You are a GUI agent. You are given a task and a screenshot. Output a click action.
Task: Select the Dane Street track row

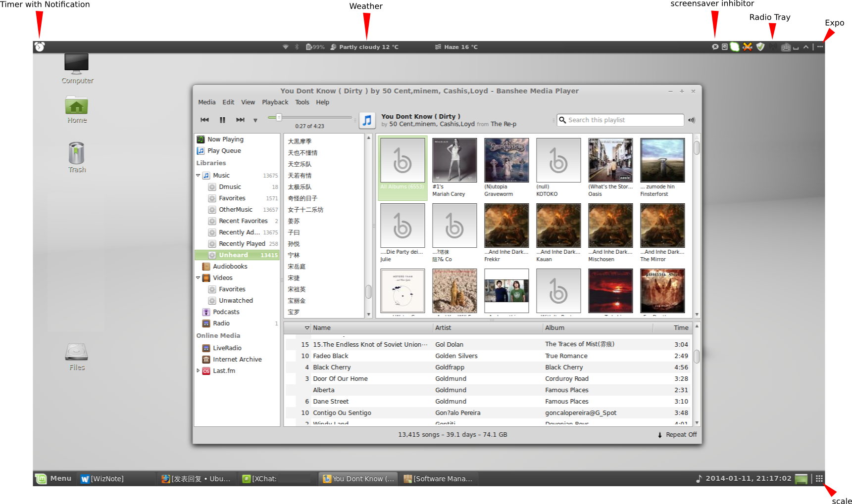click(x=488, y=402)
